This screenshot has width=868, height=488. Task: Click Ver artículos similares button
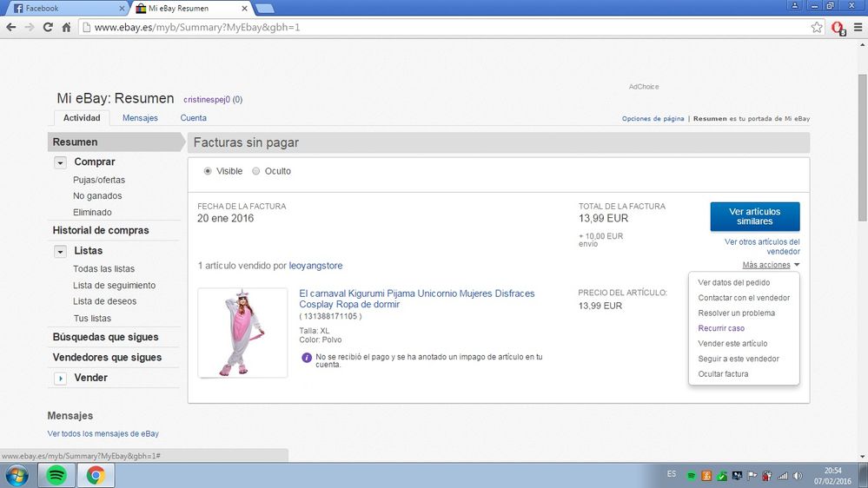point(754,216)
